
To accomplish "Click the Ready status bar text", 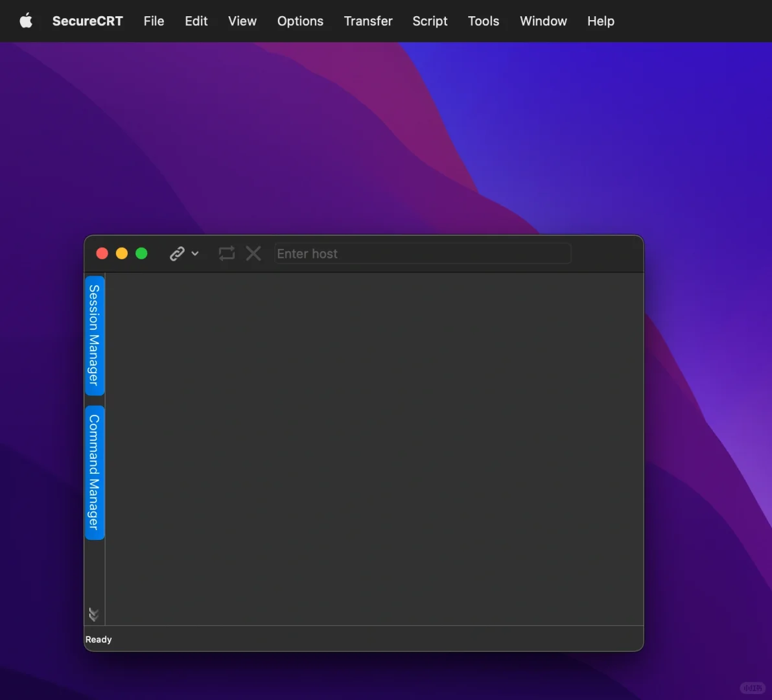I will [x=99, y=639].
